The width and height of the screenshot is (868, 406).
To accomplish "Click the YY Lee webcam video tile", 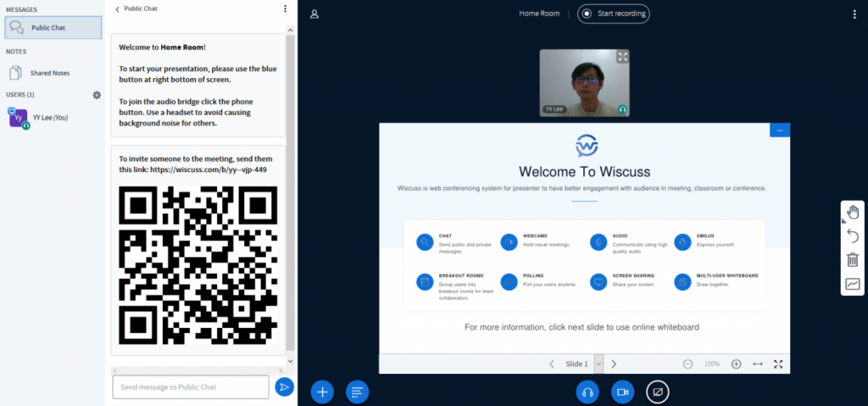I will point(585,83).
